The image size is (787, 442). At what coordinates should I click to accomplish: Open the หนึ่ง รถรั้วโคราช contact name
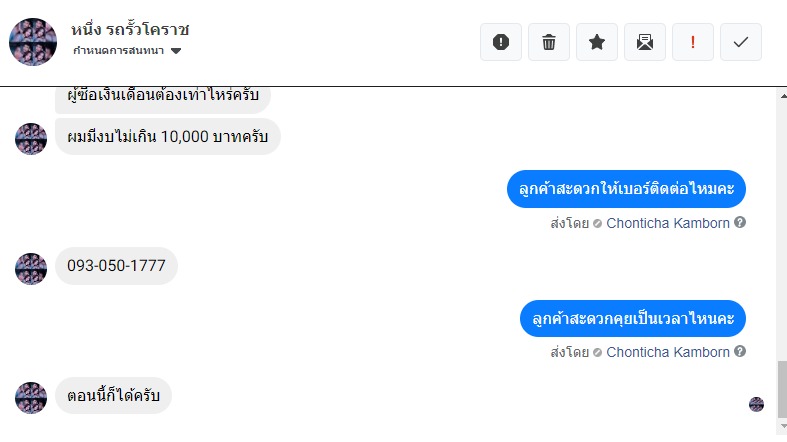pyautogui.click(x=131, y=29)
